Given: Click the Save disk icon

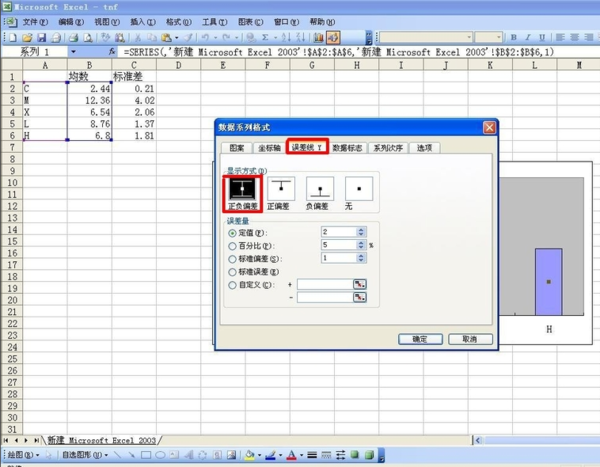Looking at the screenshot, I should point(41,38).
